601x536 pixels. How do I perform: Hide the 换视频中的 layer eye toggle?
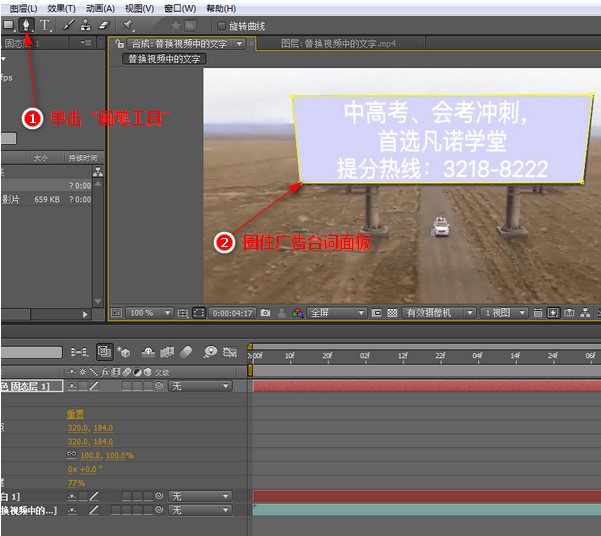click(x=72, y=510)
